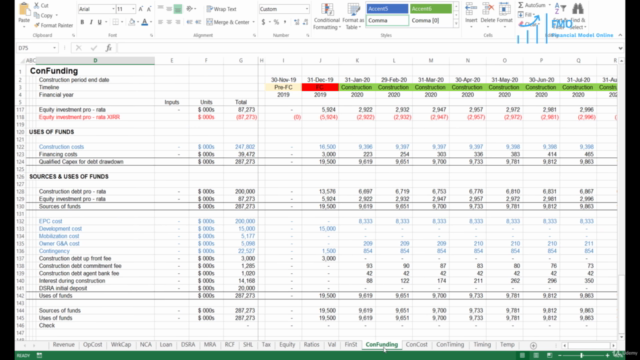The image size is (640, 360).
Task: Switch to the Equity sheet tab
Action: coord(287,344)
